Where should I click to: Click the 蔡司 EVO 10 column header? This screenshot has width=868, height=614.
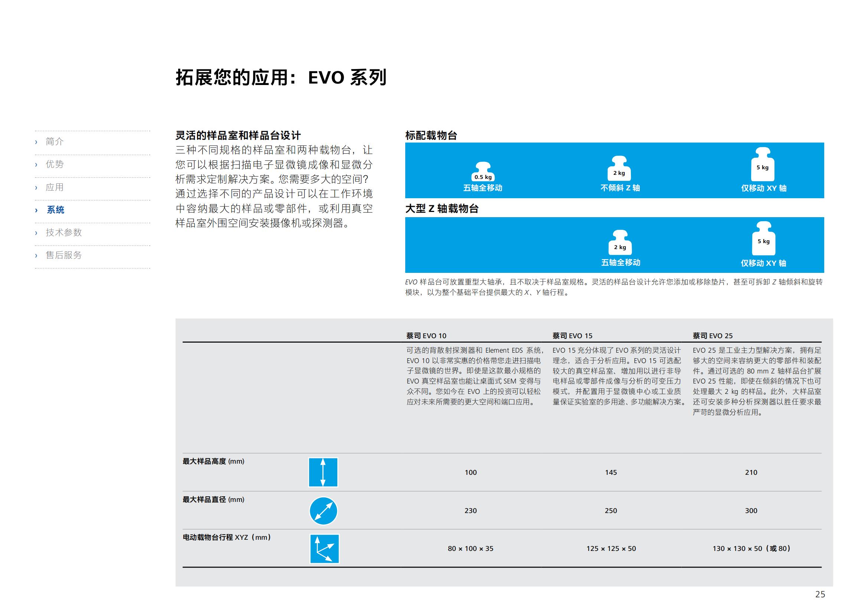coord(426,336)
